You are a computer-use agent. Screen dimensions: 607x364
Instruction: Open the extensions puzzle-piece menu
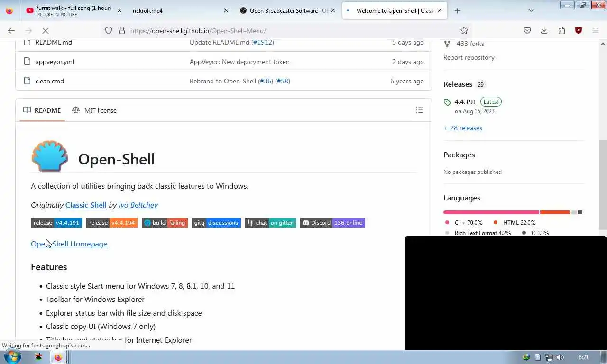click(x=561, y=30)
